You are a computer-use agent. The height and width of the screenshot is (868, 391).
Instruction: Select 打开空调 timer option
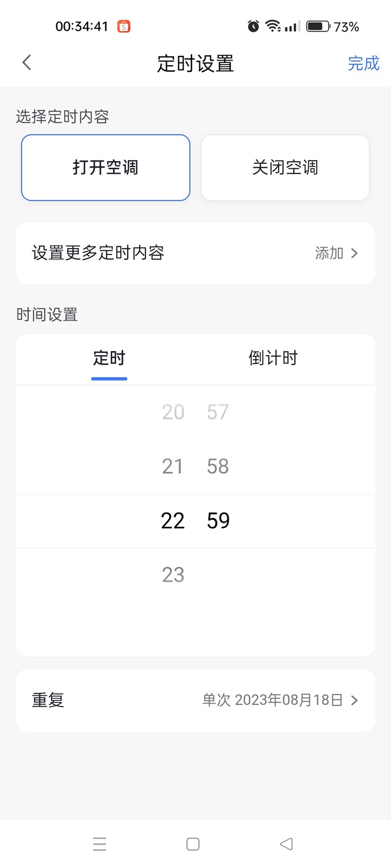(x=105, y=168)
